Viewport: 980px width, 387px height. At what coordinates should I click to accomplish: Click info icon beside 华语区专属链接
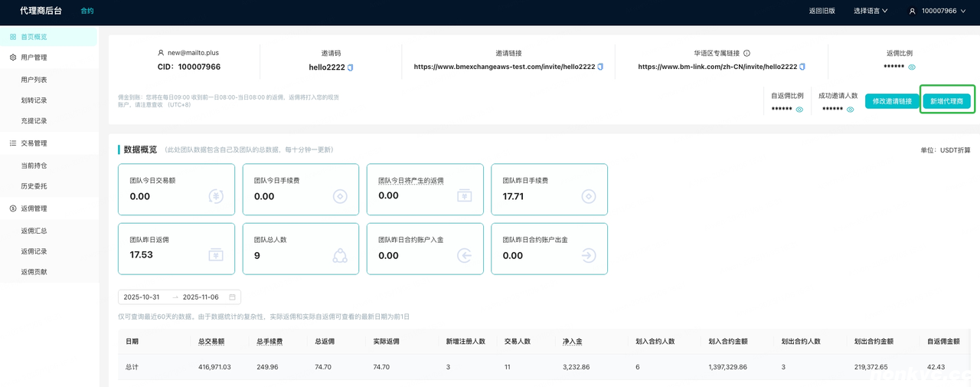coord(746,54)
